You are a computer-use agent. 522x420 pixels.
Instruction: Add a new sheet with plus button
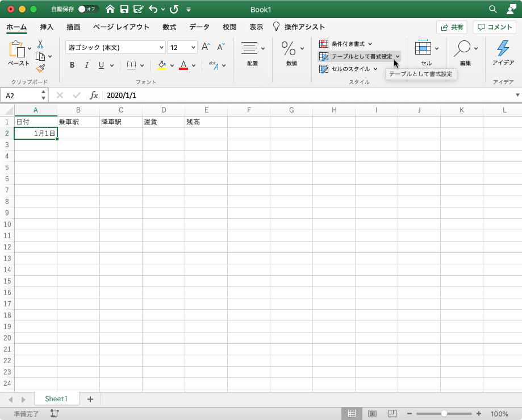coord(90,399)
